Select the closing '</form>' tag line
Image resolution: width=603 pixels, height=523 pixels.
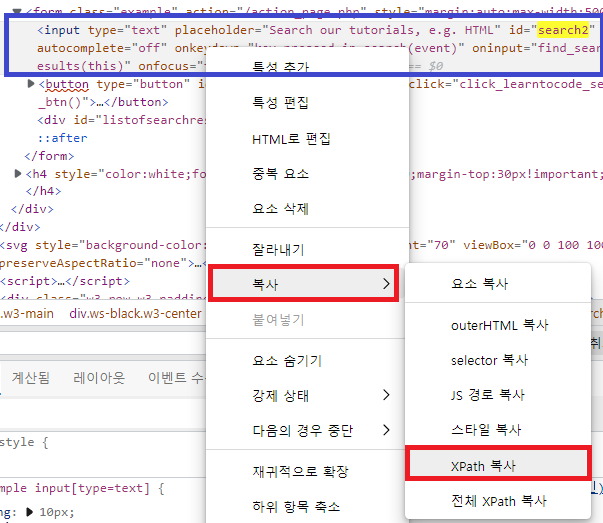[x=49, y=156]
